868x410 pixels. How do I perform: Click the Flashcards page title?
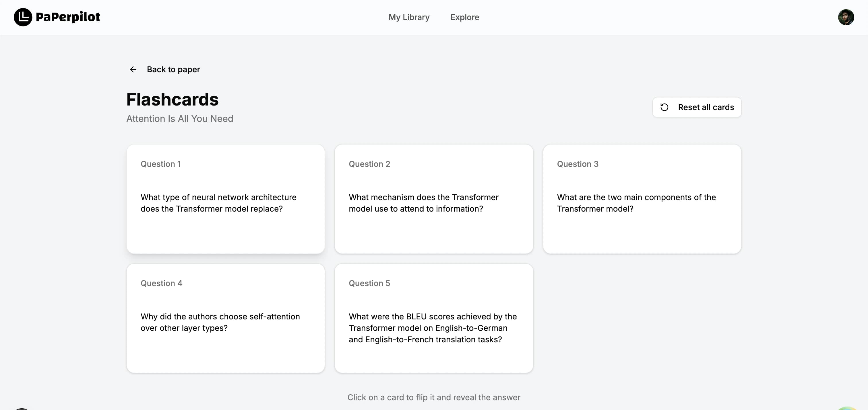pos(172,99)
